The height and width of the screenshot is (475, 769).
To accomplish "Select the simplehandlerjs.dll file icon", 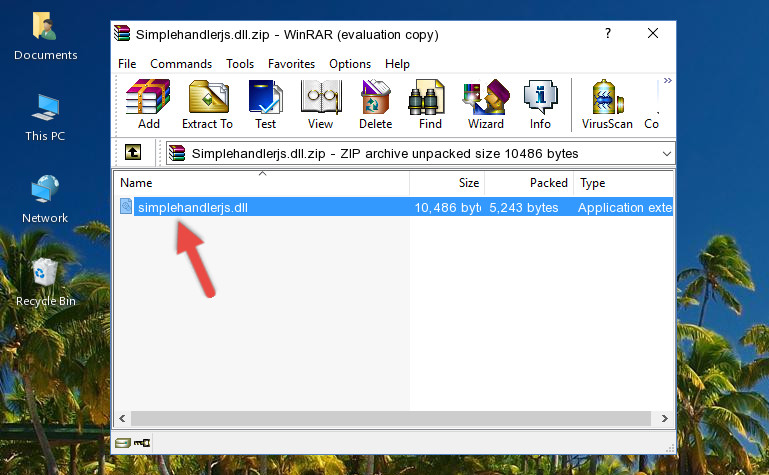I will pos(126,206).
